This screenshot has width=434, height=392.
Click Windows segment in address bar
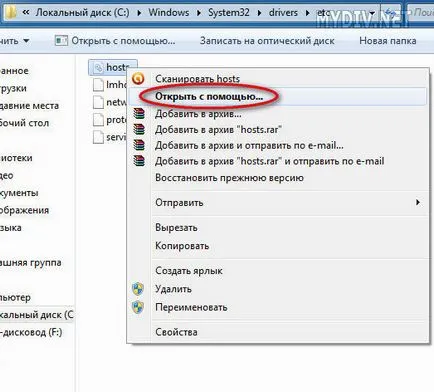coord(169,13)
